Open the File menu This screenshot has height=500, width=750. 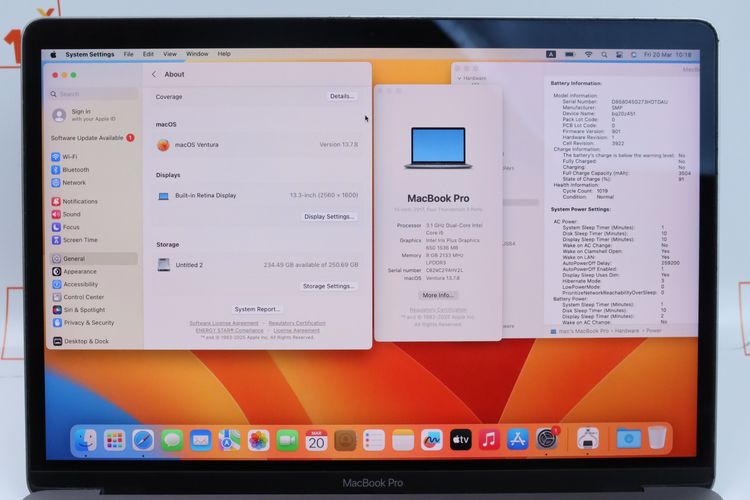pos(129,54)
